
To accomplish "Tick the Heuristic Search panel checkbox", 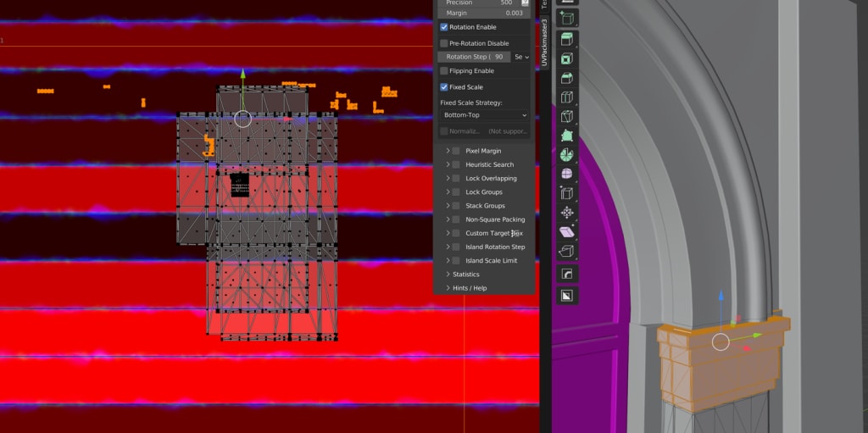I will click(455, 164).
